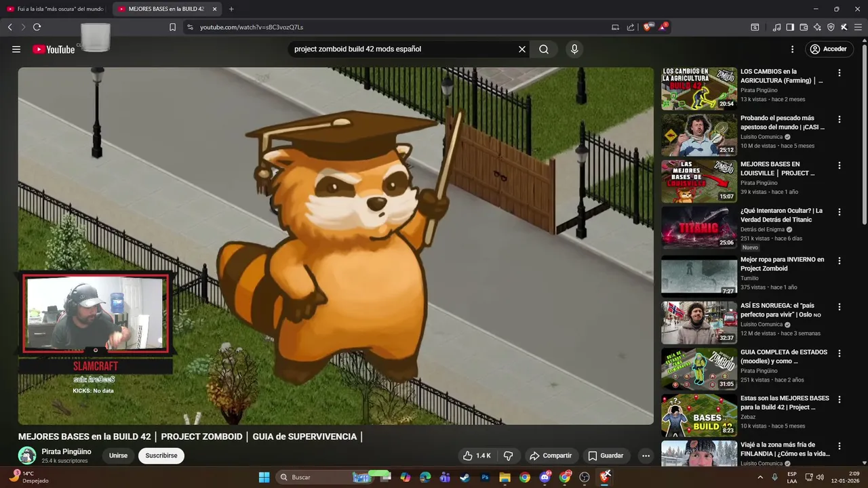The width and height of the screenshot is (868, 488).
Task: Toggle the browser sidebar panel icon
Action: (x=790, y=27)
